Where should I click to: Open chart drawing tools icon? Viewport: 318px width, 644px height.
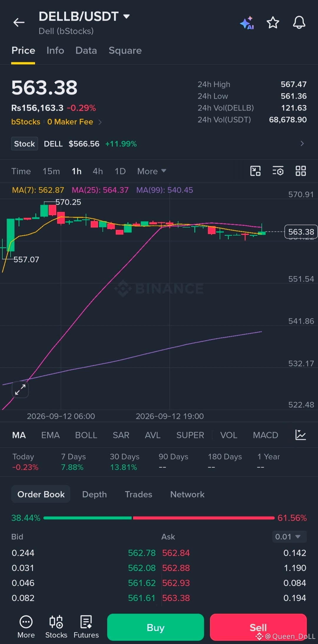click(255, 171)
